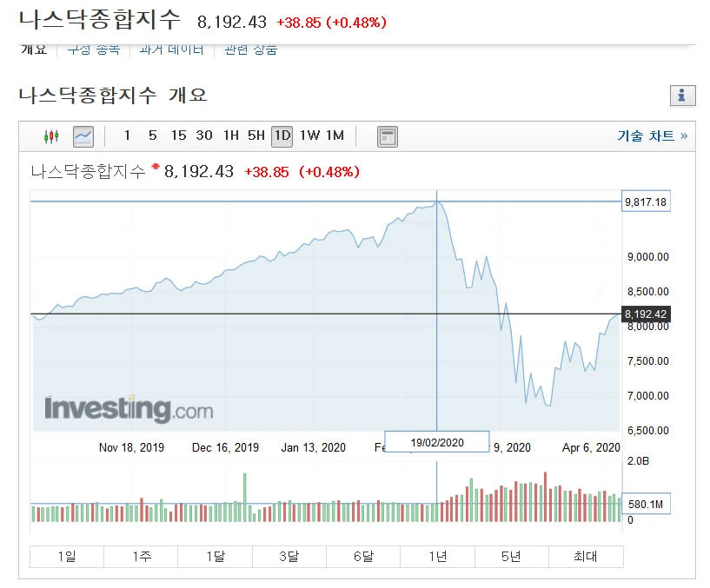The height and width of the screenshot is (588, 710).
Task: Choose the 1W weekly interval
Action: 309,135
